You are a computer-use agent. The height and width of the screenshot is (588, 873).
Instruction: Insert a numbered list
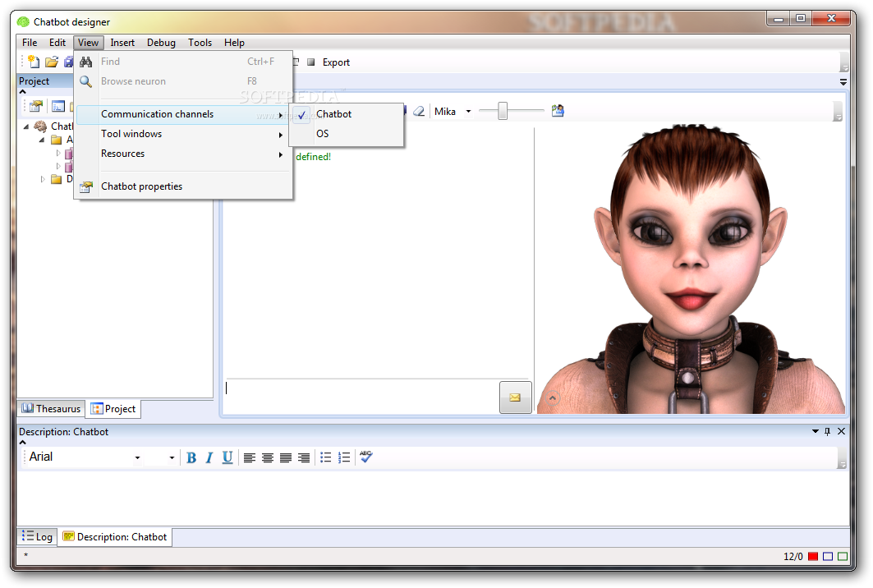(344, 457)
